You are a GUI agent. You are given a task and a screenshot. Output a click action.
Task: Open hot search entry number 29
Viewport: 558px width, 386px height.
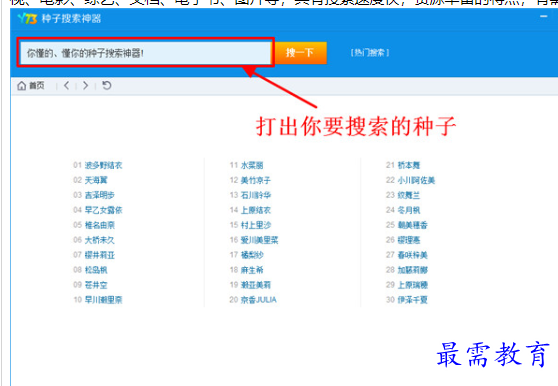(412, 285)
